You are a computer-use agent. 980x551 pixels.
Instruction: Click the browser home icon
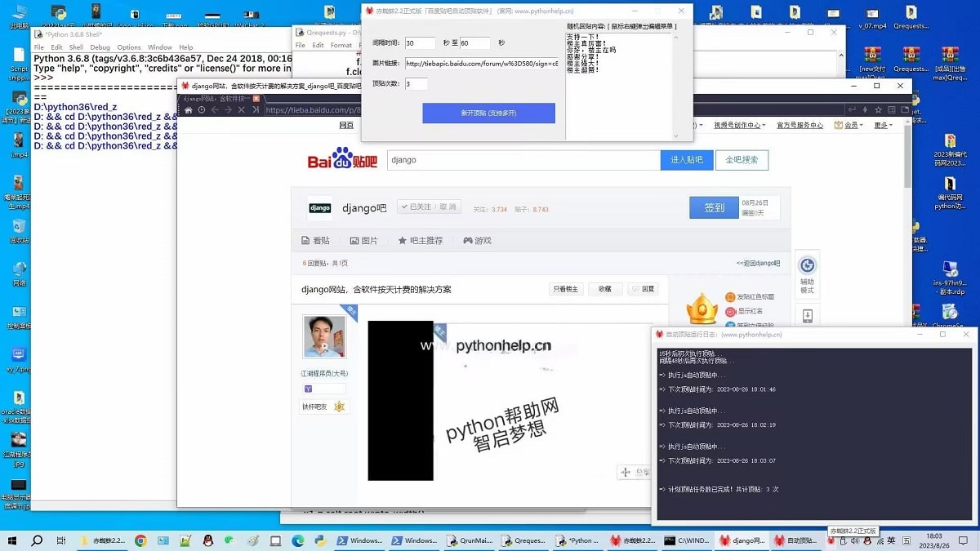[188, 110]
